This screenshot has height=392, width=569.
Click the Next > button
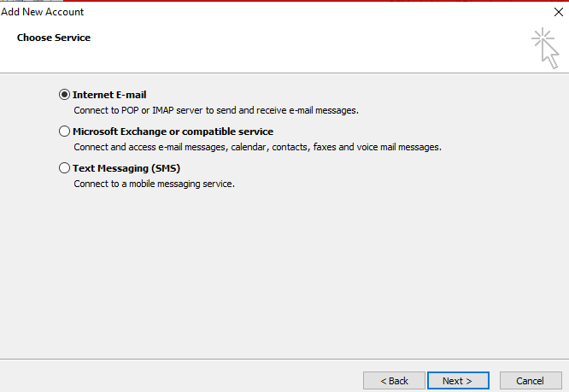pos(458,381)
